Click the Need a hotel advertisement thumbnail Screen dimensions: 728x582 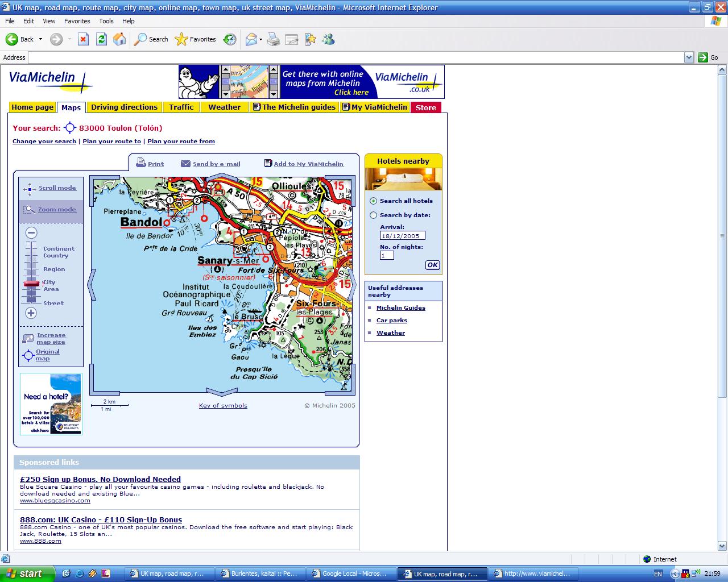(x=51, y=404)
